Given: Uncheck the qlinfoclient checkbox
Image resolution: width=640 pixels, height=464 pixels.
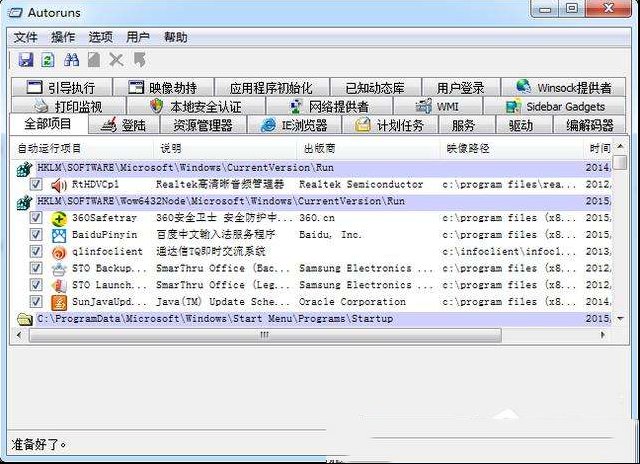Looking at the screenshot, I should [x=36, y=251].
